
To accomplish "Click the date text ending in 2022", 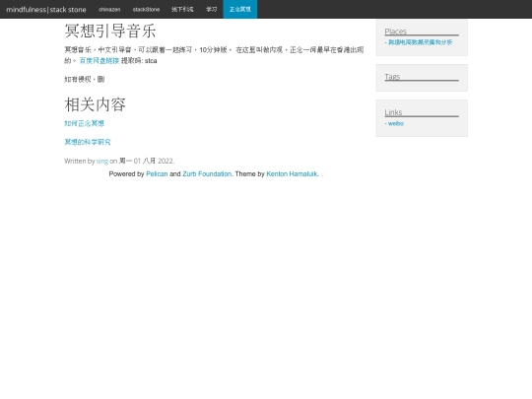I will tap(146, 162).
